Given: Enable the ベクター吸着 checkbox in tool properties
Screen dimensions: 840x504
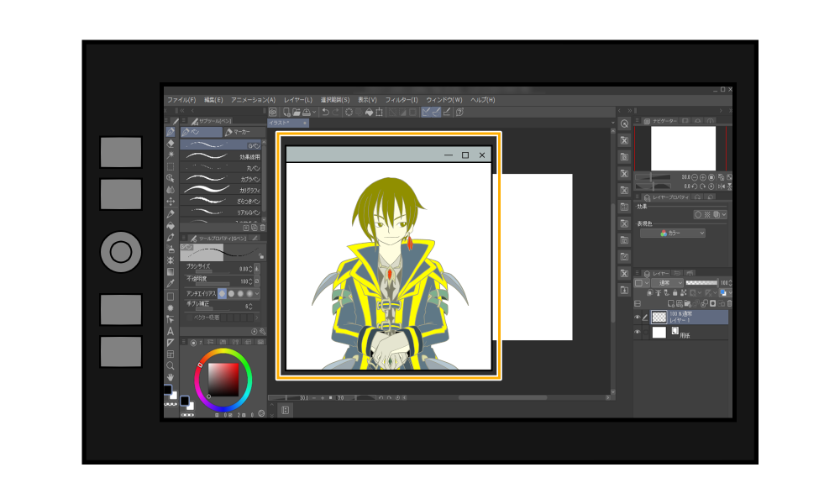Looking at the screenshot, I should point(190,316).
